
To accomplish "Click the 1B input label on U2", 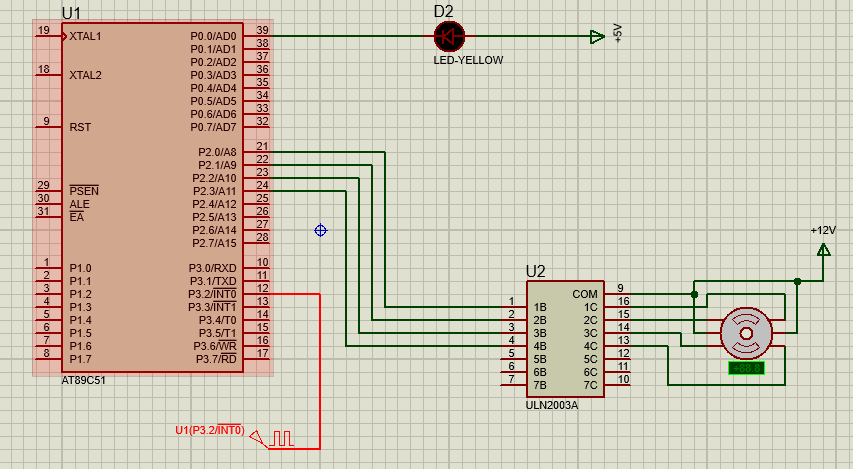I will tap(540, 307).
